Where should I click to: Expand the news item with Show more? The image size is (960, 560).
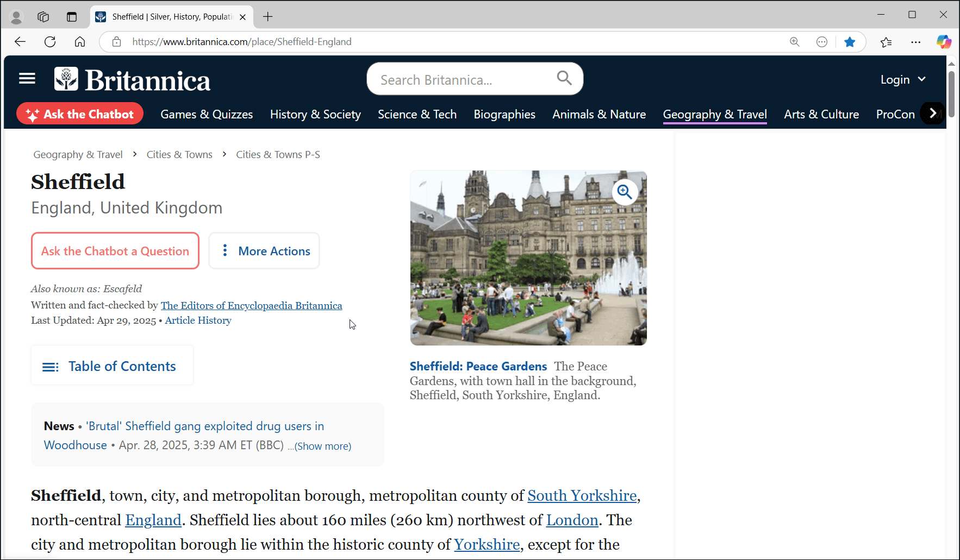[x=322, y=446]
